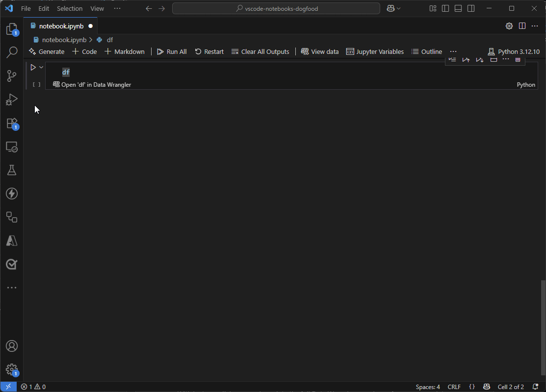Open notifications bell
Image resolution: width=546 pixels, height=392 pixels.
coord(536,387)
